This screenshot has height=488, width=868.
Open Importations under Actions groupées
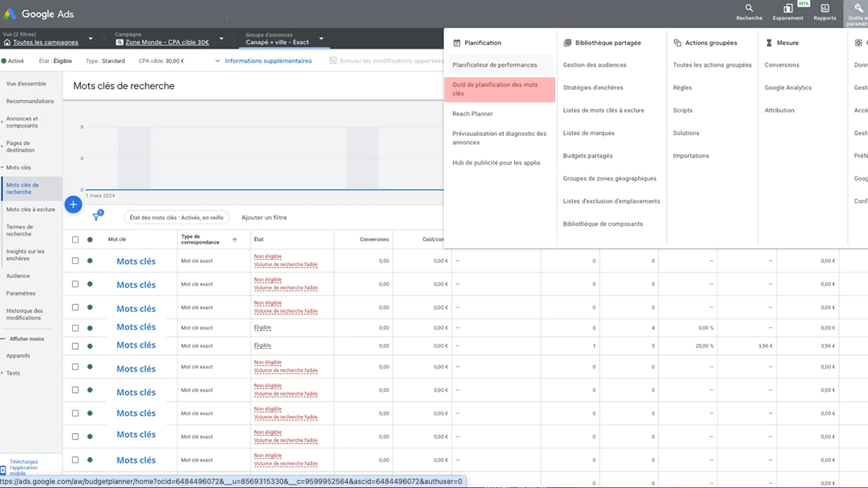point(691,155)
